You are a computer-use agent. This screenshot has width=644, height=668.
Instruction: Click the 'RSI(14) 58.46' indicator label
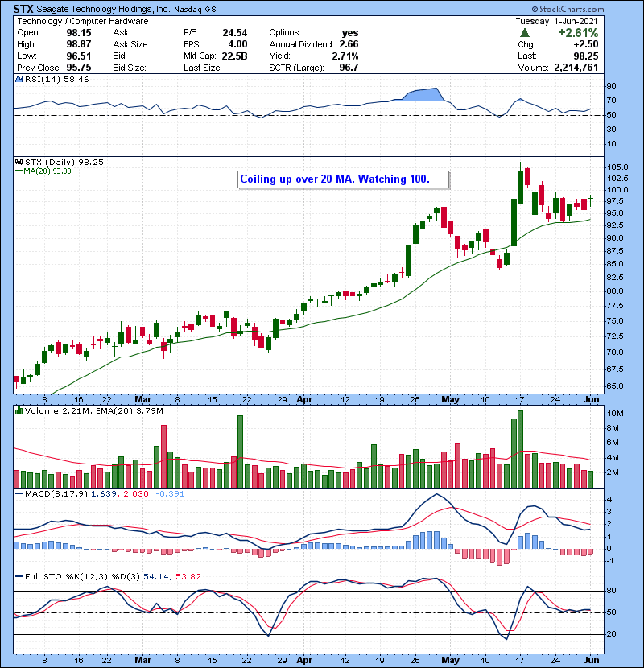click(x=57, y=79)
